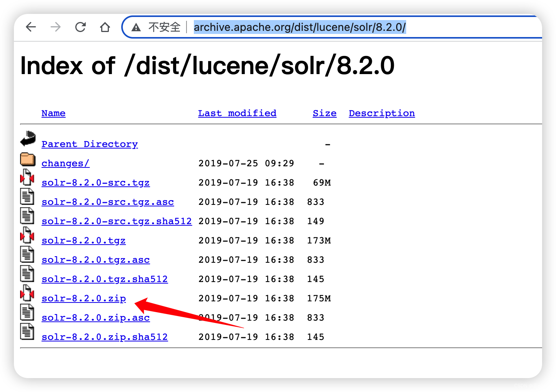556x392 pixels.
Task: Download solr-8.2.0.zip file
Action: tap(84, 299)
